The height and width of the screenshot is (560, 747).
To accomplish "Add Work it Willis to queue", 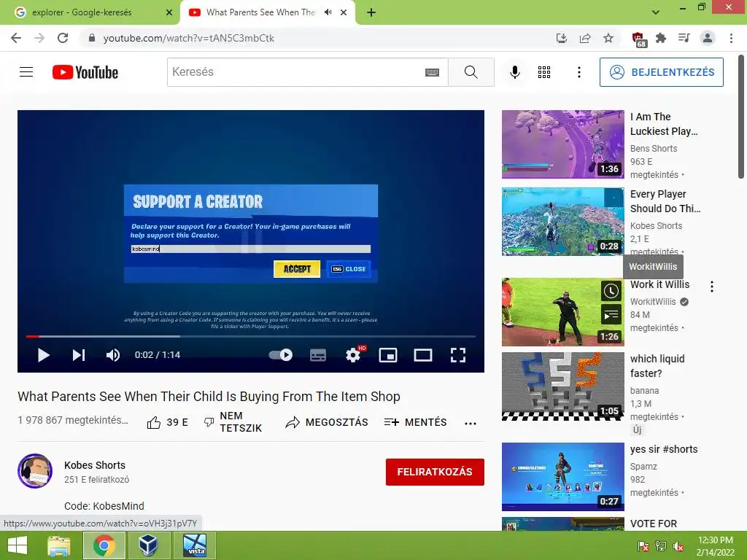I will (x=611, y=315).
